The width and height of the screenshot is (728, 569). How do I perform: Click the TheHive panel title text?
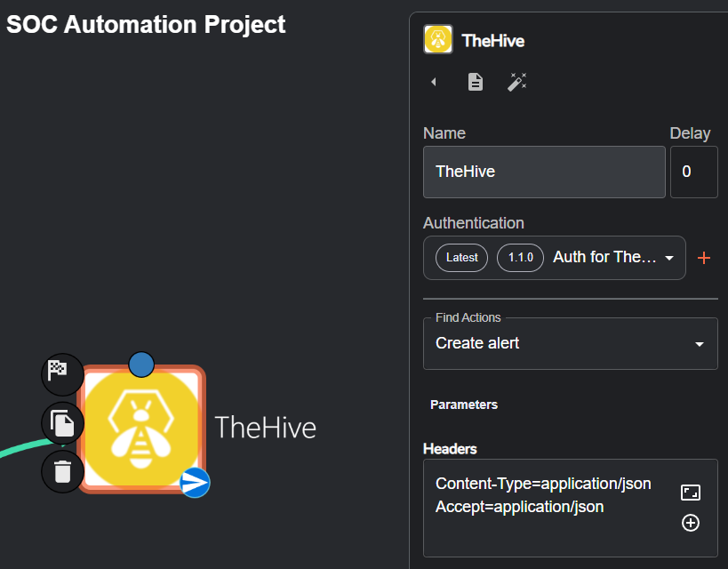[493, 41]
